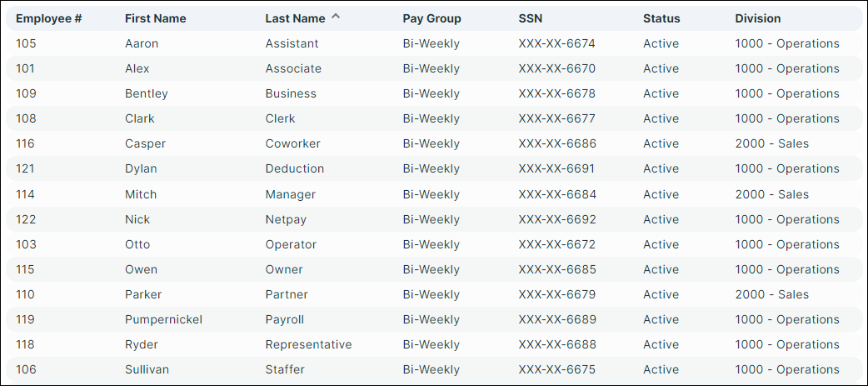Click the Pay Group column header
This screenshot has height=386, width=868.
[x=432, y=18]
